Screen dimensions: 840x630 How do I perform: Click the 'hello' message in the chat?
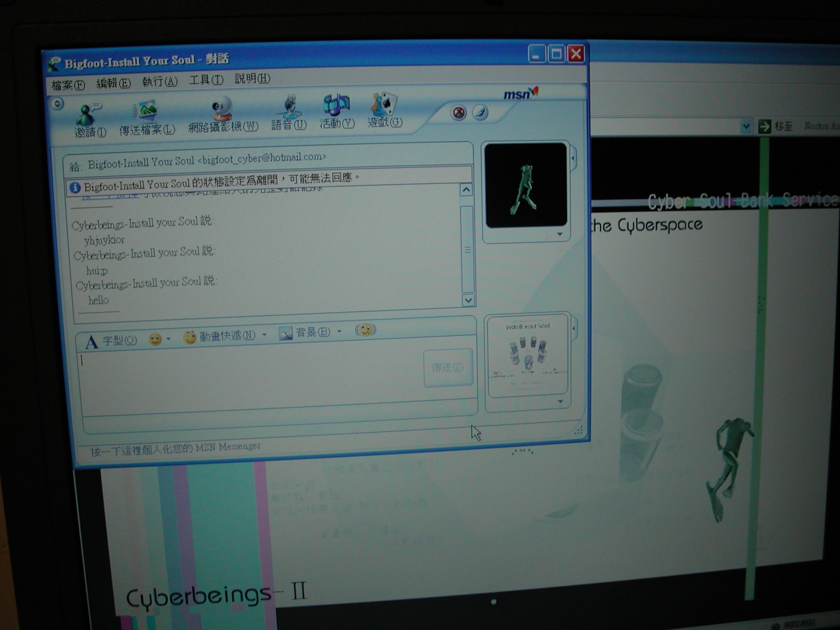[98, 300]
